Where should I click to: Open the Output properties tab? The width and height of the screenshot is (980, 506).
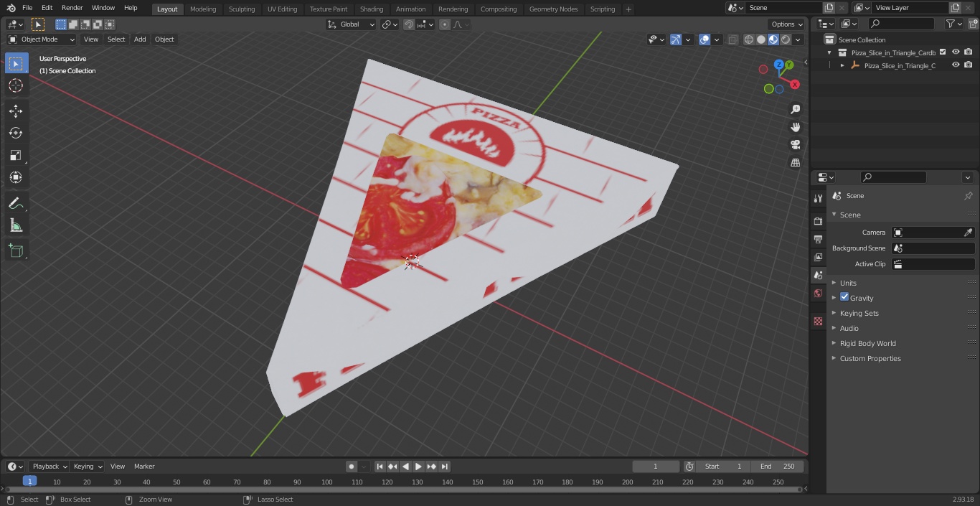point(818,239)
